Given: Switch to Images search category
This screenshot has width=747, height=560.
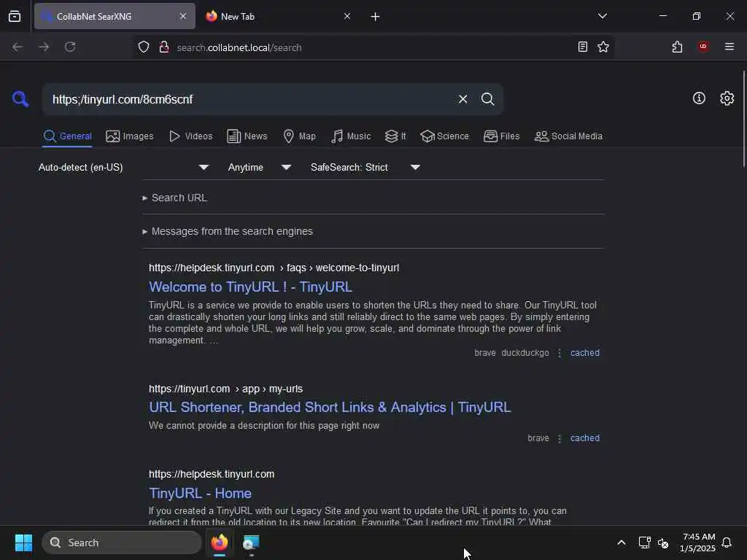Looking at the screenshot, I should pyautogui.click(x=130, y=136).
